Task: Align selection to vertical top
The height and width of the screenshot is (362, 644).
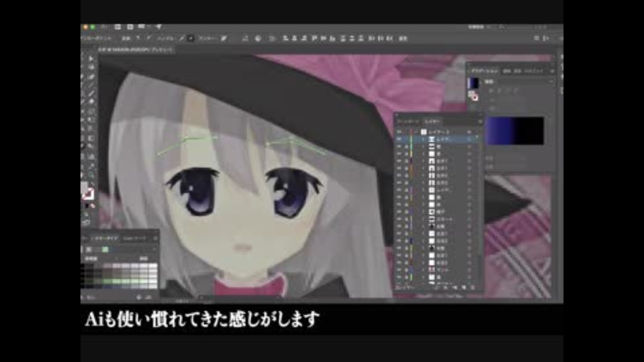Action: click(314, 38)
